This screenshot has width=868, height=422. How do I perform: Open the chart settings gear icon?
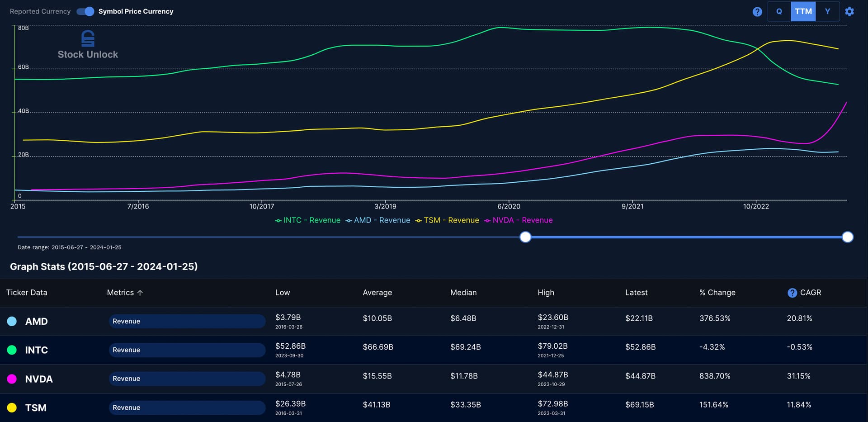coord(849,12)
